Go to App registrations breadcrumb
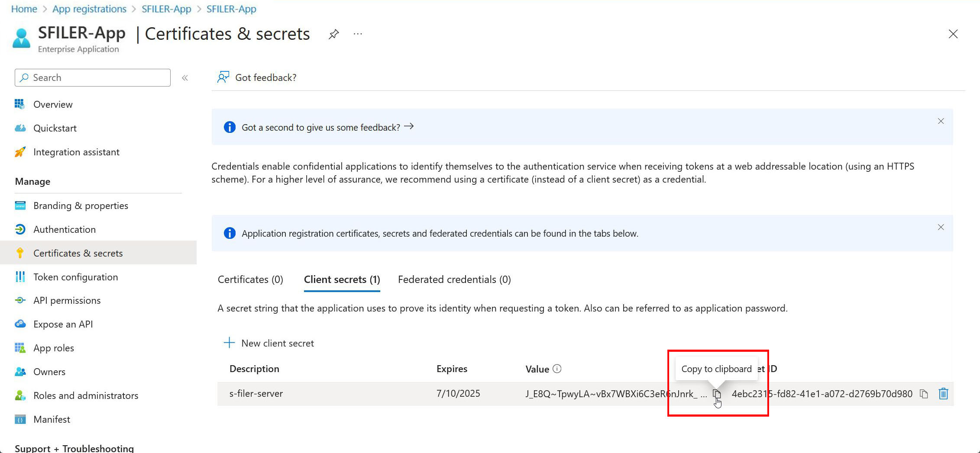The image size is (980, 453). pos(89,9)
